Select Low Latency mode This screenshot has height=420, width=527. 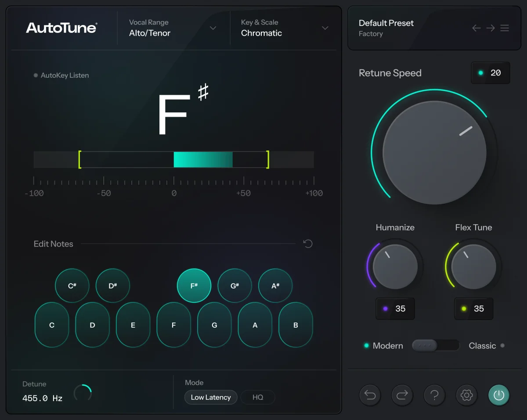(x=211, y=397)
